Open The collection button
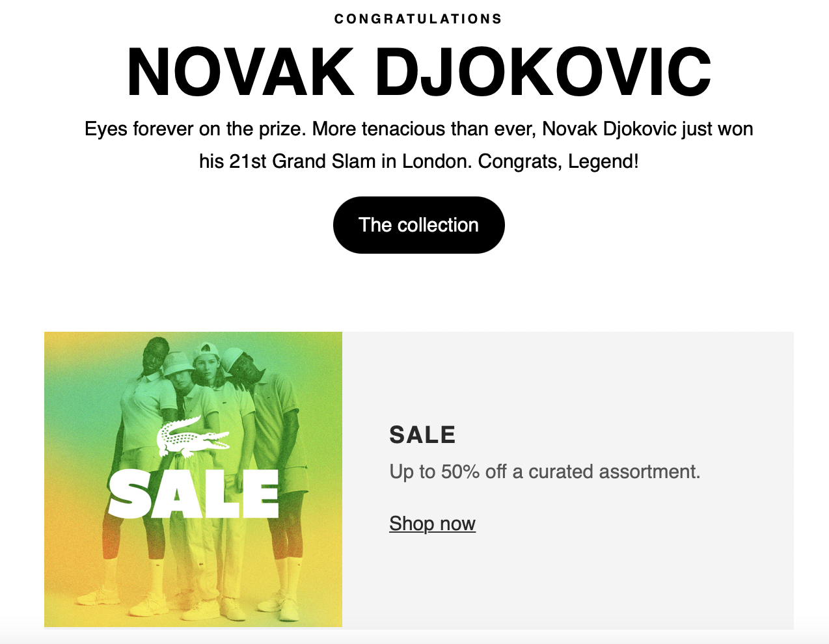The image size is (829, 644). [418, 225]
